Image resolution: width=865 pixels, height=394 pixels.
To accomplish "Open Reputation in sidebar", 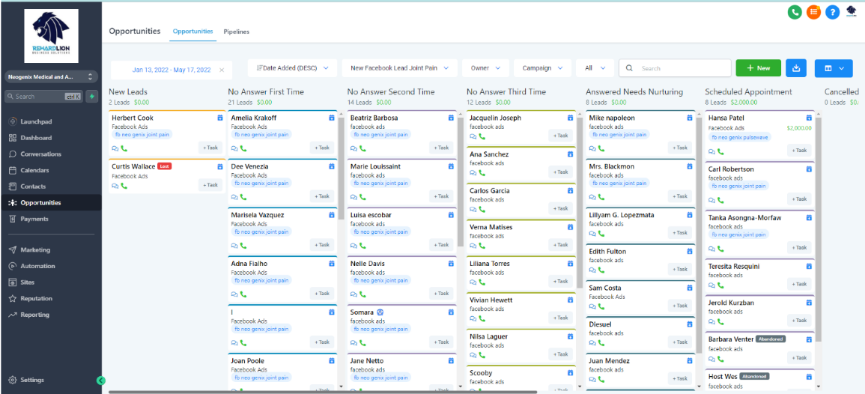I will click(36, 299).
